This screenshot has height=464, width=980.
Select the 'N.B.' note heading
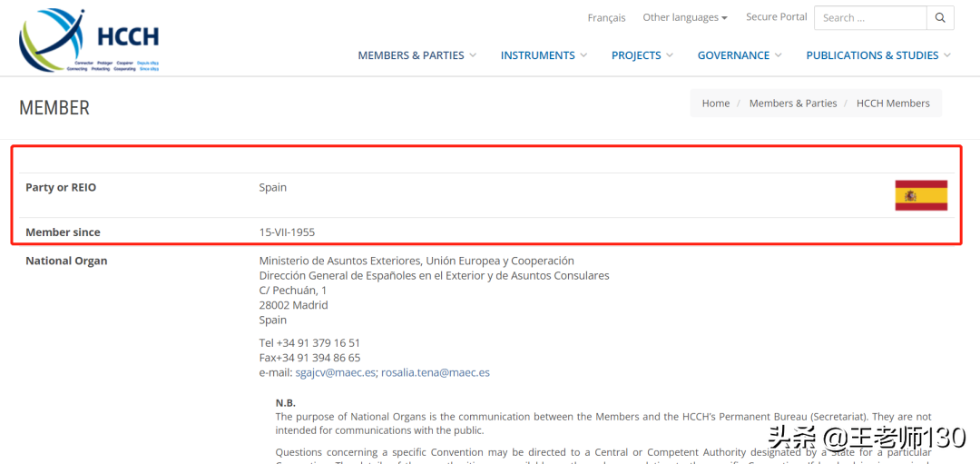pos(286,403)
